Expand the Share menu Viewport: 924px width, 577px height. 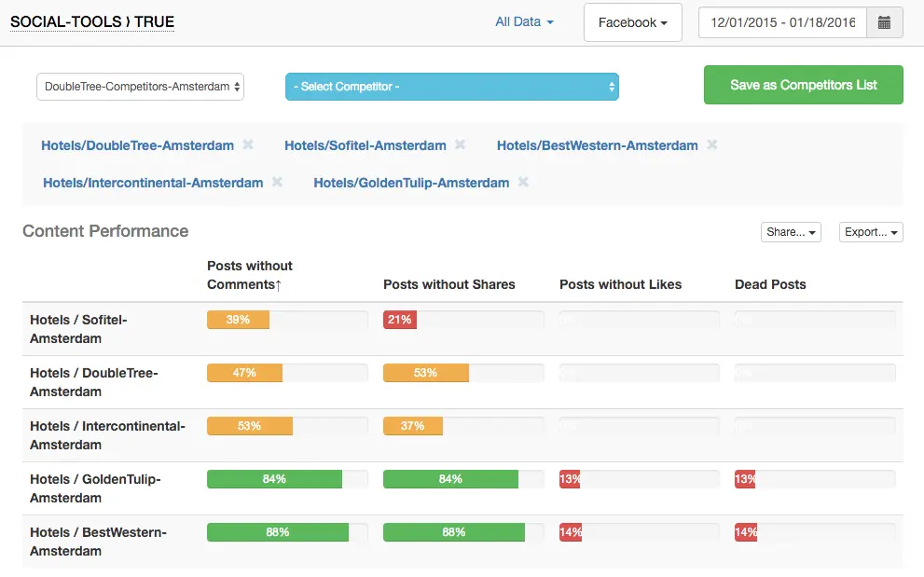791,232
